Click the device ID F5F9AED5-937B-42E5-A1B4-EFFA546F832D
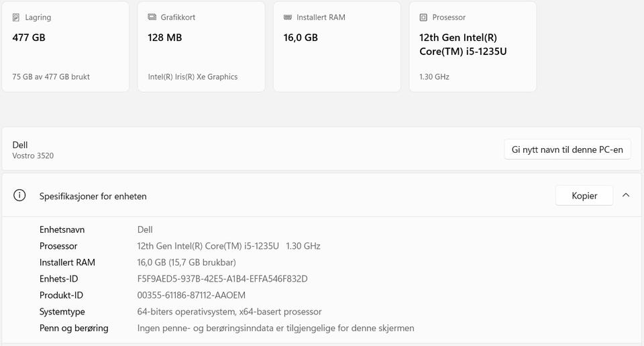 coord(222,279)
